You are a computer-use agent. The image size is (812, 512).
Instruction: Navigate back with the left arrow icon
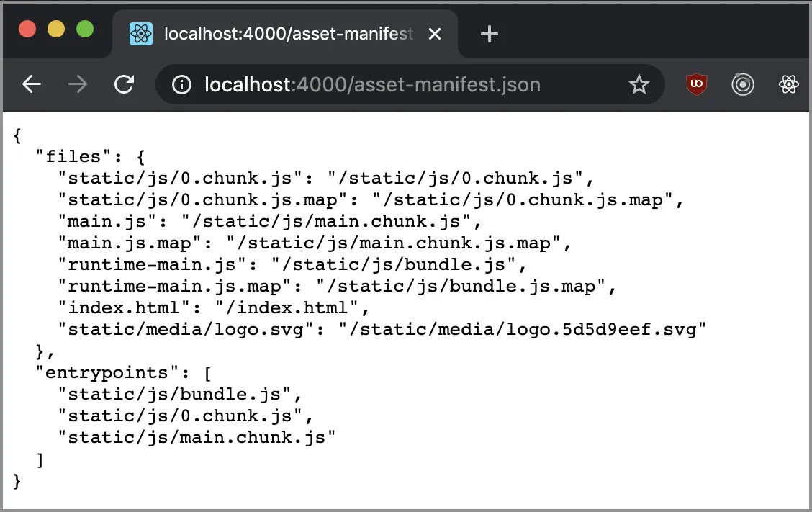click(x=31, y=84)
